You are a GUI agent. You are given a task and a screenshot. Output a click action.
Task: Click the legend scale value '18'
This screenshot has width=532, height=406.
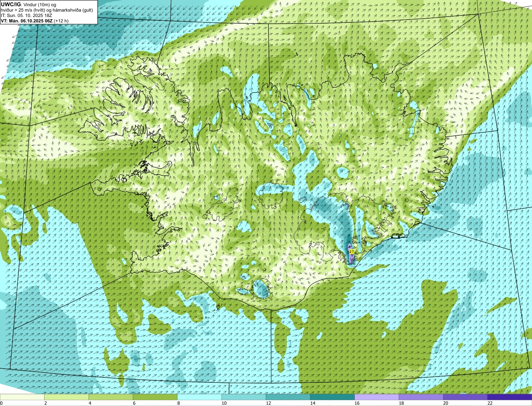coord(401,403)
